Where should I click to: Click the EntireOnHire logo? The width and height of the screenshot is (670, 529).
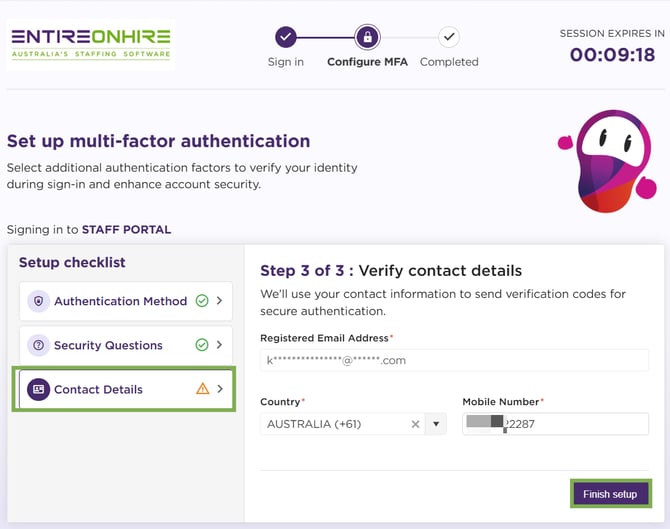(x=91, y=42)
